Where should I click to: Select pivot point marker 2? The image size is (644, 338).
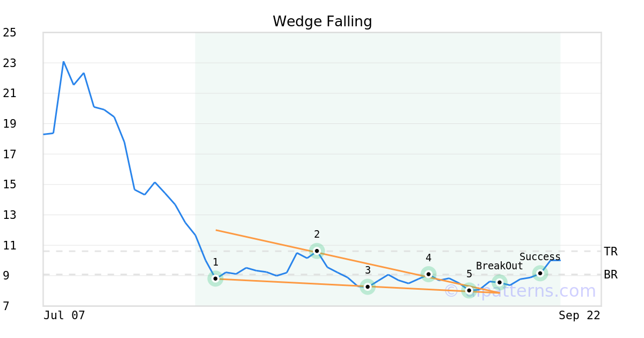(x=317, y=251)
